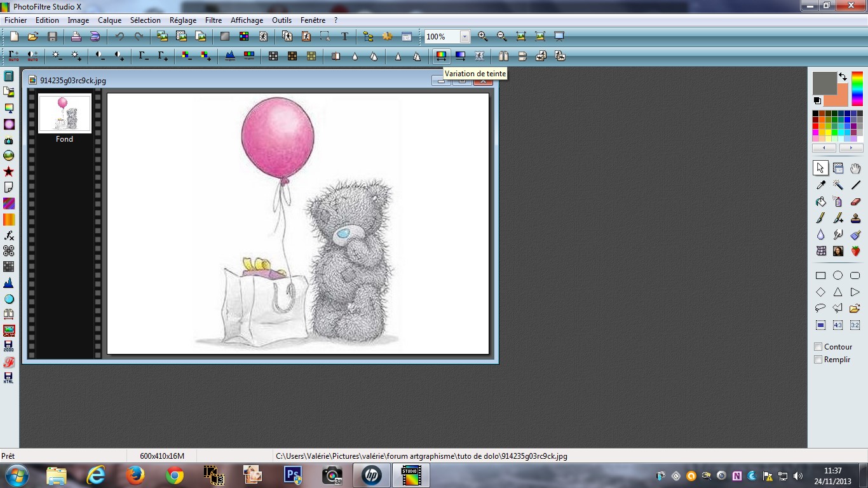This screenshot has height=488, width=868.
Task: Open the zoom percentage dropdown
Action: pyautogui.click(x=465, y=37)
